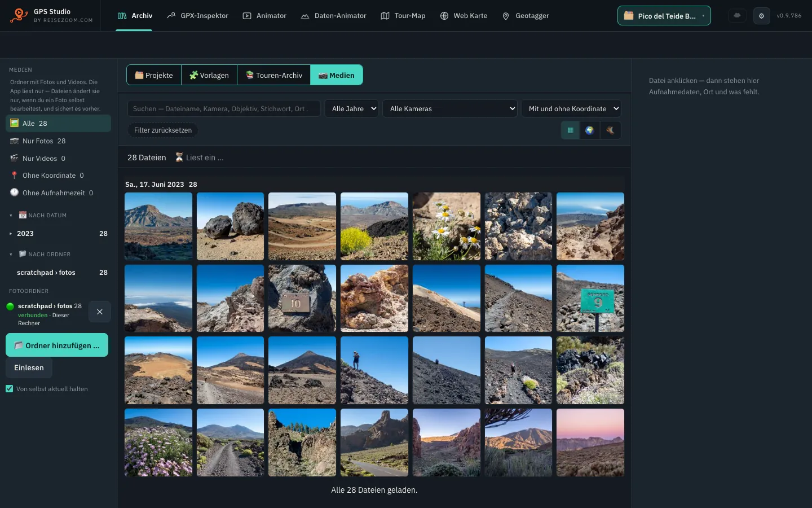
Task: Collapse the Nach Ordner section
Action: coord(11,255)
